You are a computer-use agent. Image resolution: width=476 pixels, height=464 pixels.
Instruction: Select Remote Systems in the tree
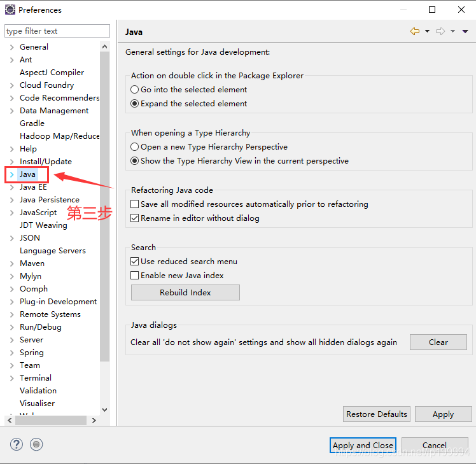tap(50, 314)
